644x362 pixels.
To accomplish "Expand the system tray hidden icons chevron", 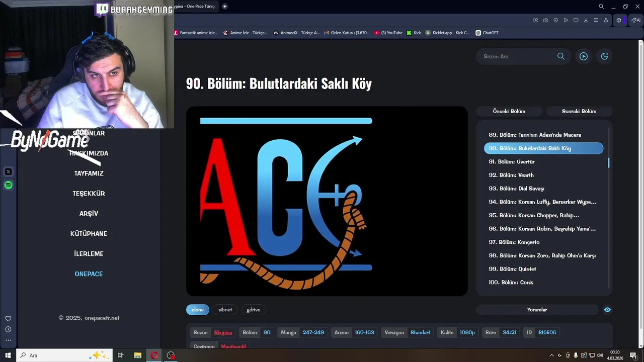I will tap(552, 355).
